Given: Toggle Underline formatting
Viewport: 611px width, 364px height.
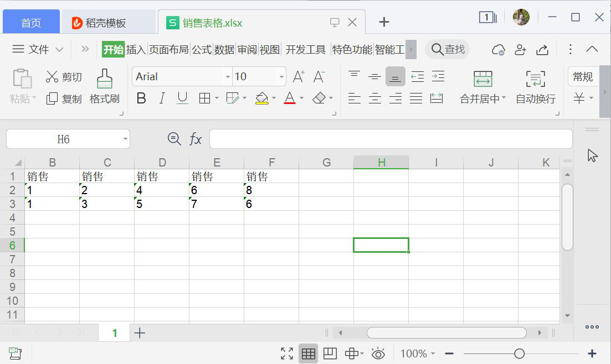Looking at the screenshot, I should (182, 98).
